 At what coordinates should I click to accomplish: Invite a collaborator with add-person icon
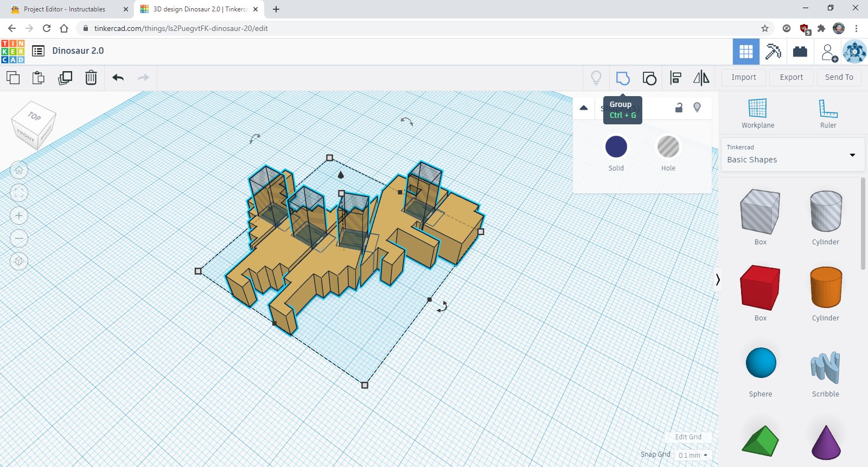click(829, 52)
